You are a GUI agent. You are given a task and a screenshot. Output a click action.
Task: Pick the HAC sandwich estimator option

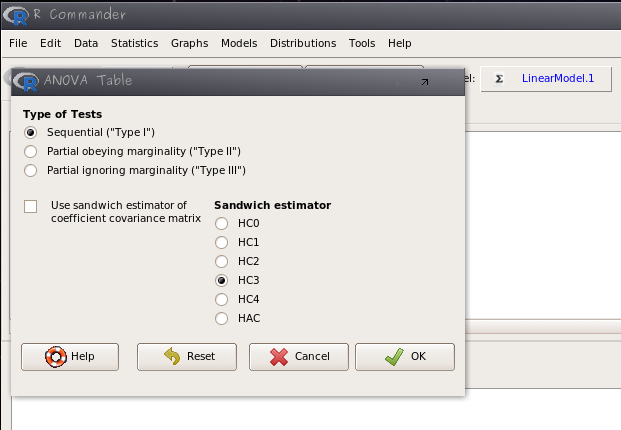pos(222,319)
